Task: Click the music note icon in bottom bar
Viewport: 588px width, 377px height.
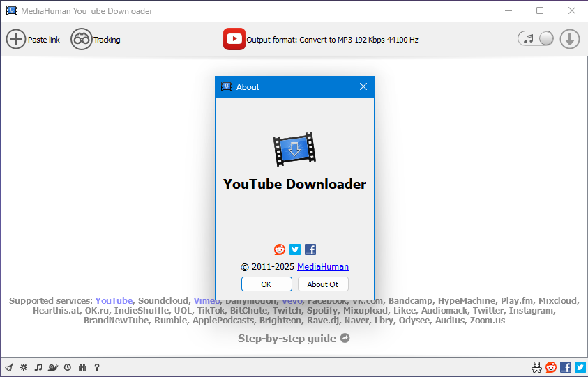Action: coord(38,367)
